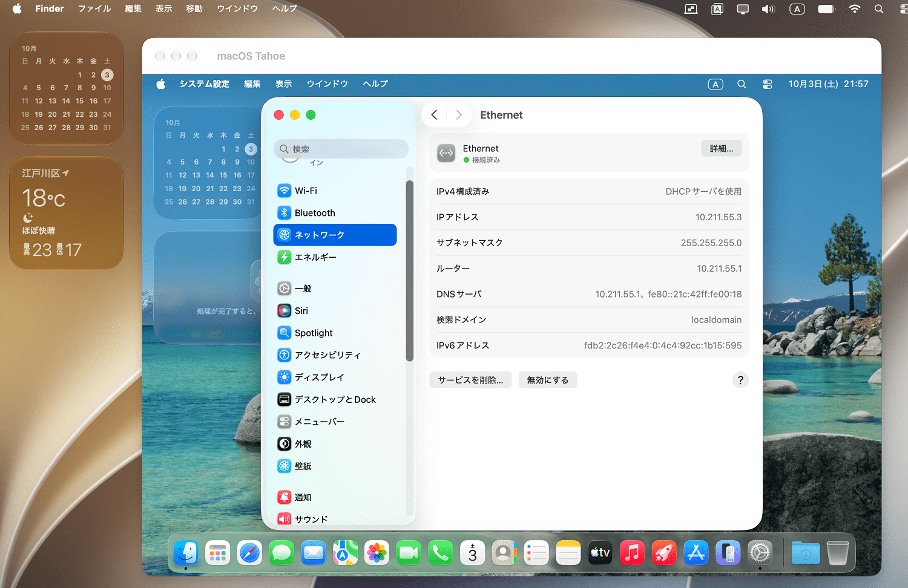This screenshot has height=588, width=908.
Task: Open デスクトップとDock settings
Action: tap(335, 399)
